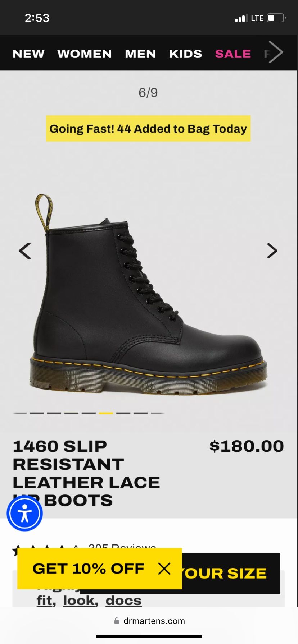
Task: Show the next product image arrow
Action: [272, 251]
